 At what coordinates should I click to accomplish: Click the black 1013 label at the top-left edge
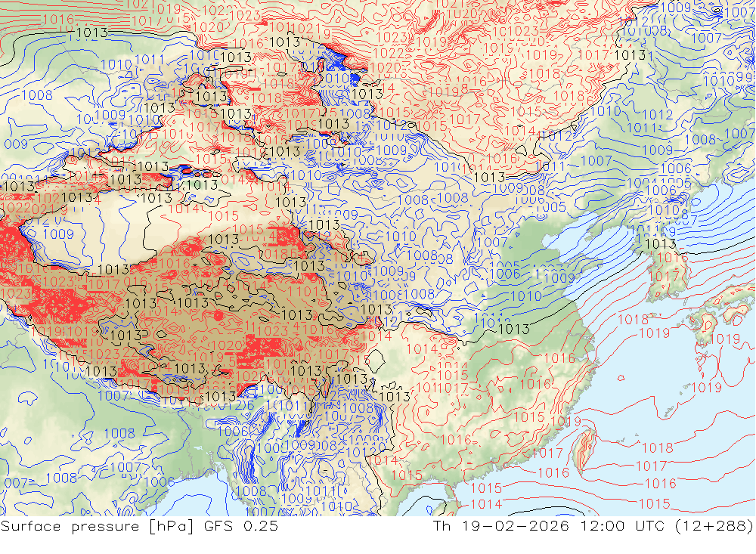pyautogui.click(x=92, y=32)
